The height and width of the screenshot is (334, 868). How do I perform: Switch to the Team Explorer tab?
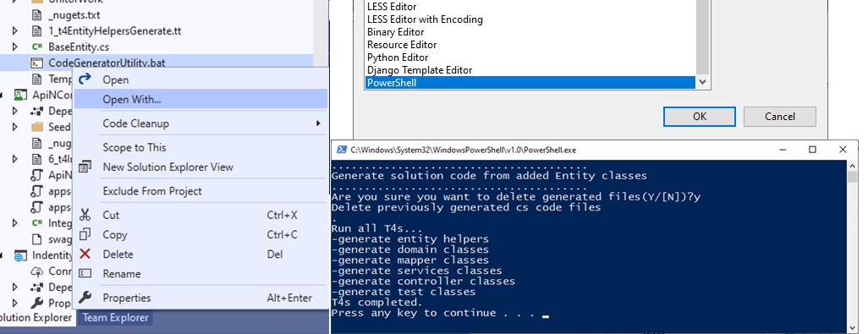115,318
